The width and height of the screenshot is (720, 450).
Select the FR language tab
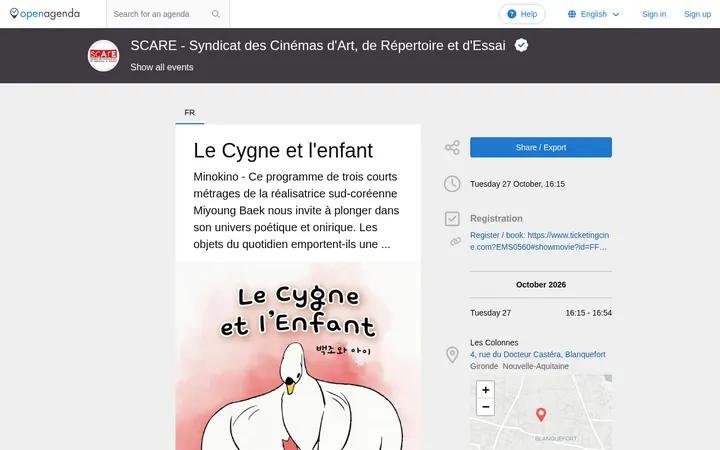[x=190, y=112]
